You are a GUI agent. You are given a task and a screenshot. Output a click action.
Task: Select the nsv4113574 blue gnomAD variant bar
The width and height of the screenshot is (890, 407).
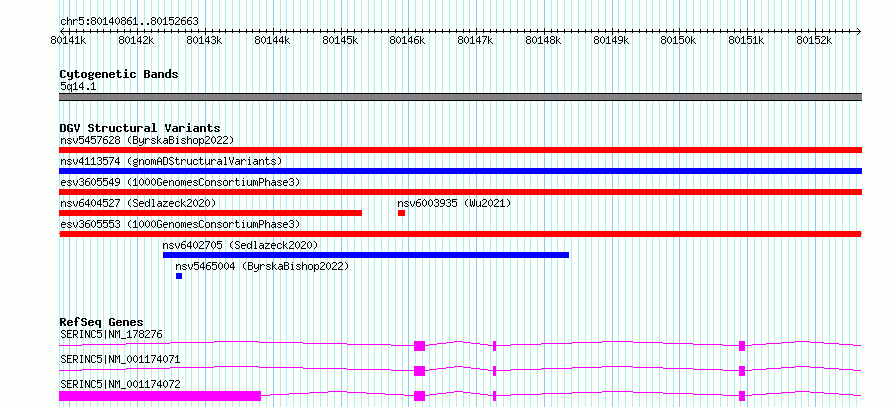[x=460, y=171]
